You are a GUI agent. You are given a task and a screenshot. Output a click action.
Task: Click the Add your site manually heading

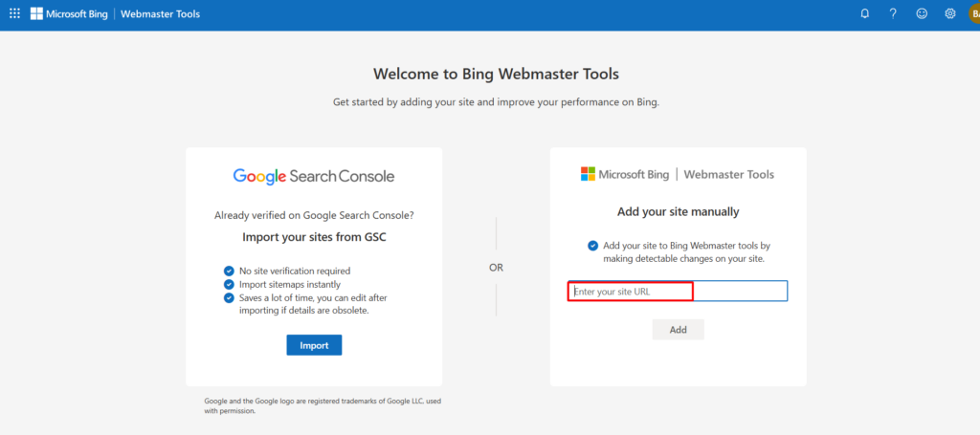click(x=679, y=211)
